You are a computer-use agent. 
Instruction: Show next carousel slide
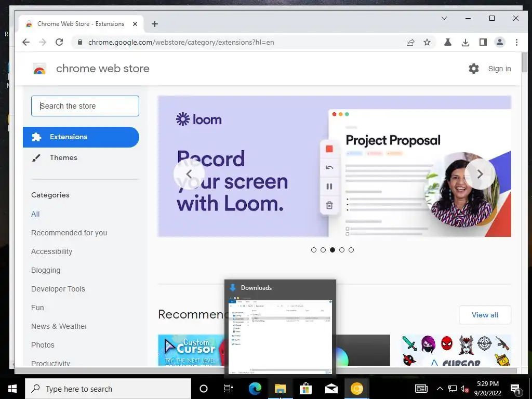[x=480, y=174]
